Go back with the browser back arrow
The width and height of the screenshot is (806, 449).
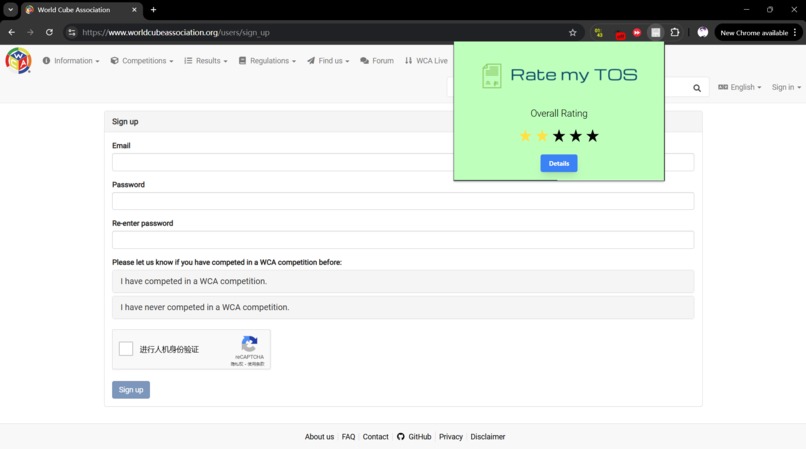(11, 32)
